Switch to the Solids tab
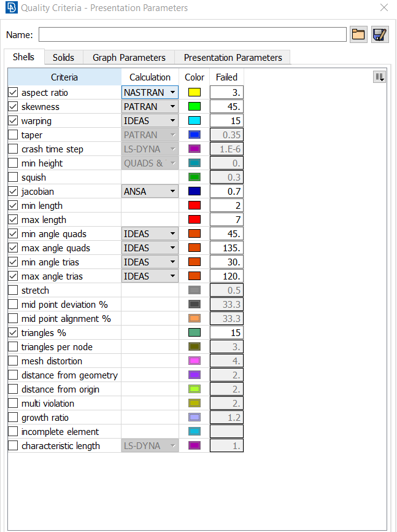This screenshot has height=532, width=397. pyautogui.click(x=63, y=57)
